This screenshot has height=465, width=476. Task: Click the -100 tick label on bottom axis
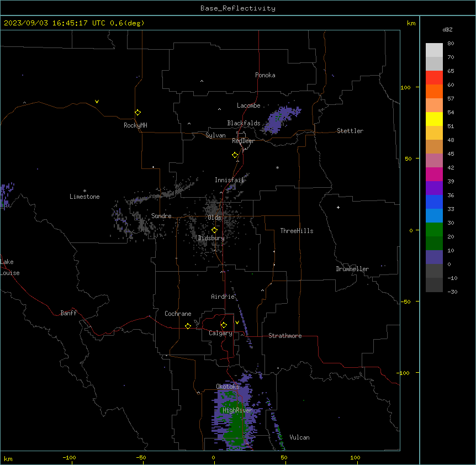coord(69,457)
